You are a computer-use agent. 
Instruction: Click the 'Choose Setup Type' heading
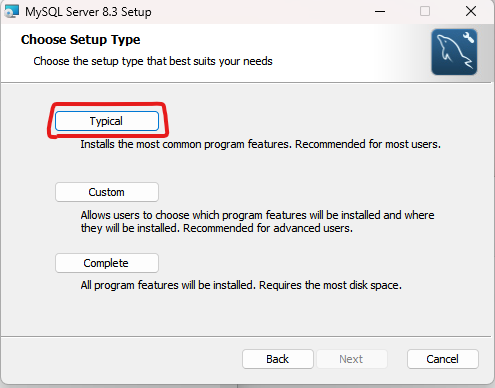click(80, 40)
